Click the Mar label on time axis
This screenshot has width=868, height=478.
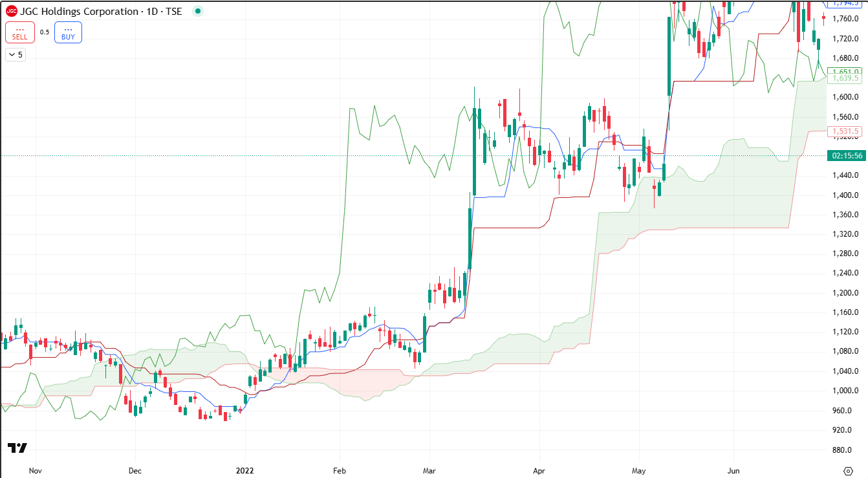point(429,470)
